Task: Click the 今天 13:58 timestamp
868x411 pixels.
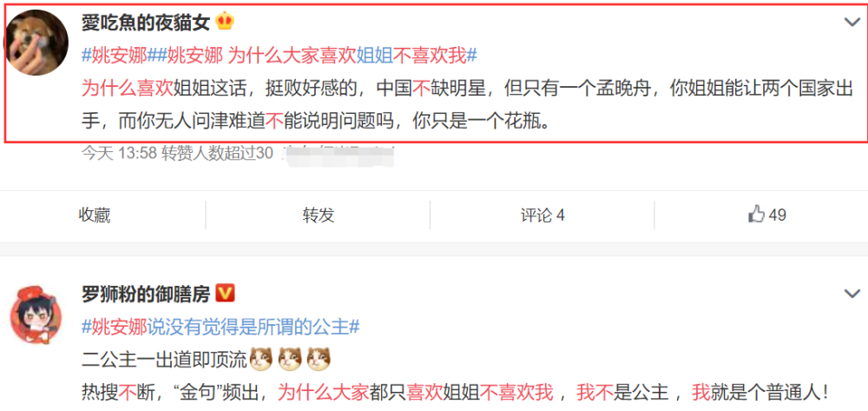Action: [x=119, y=154]
